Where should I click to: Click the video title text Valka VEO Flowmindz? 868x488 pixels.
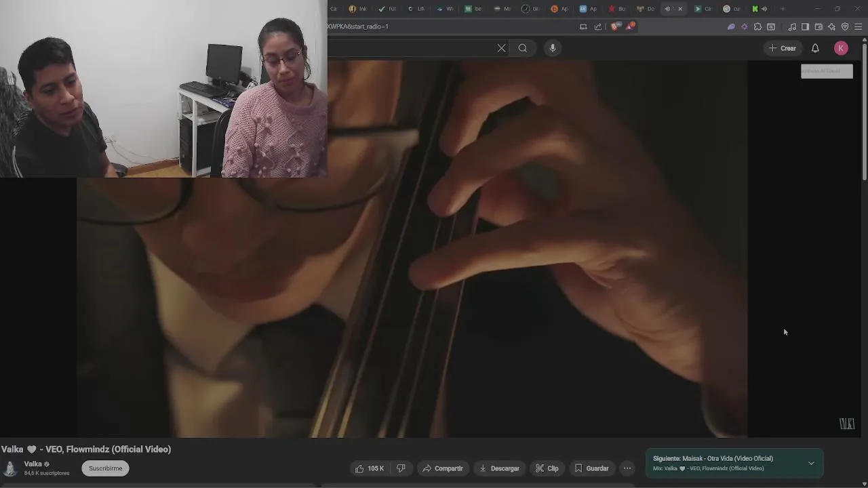(86, 449)
